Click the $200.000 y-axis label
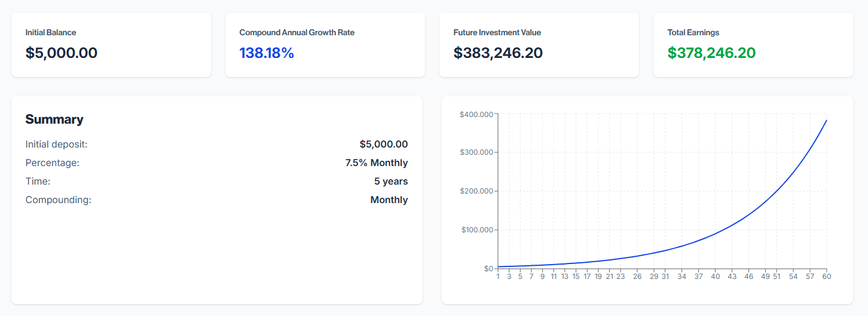The image size is (868, 316). tap(476, 191)
